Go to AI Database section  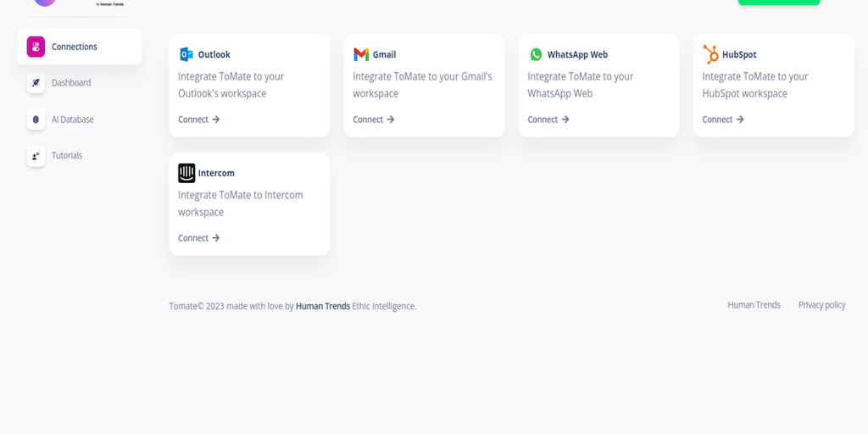[72, 120]
